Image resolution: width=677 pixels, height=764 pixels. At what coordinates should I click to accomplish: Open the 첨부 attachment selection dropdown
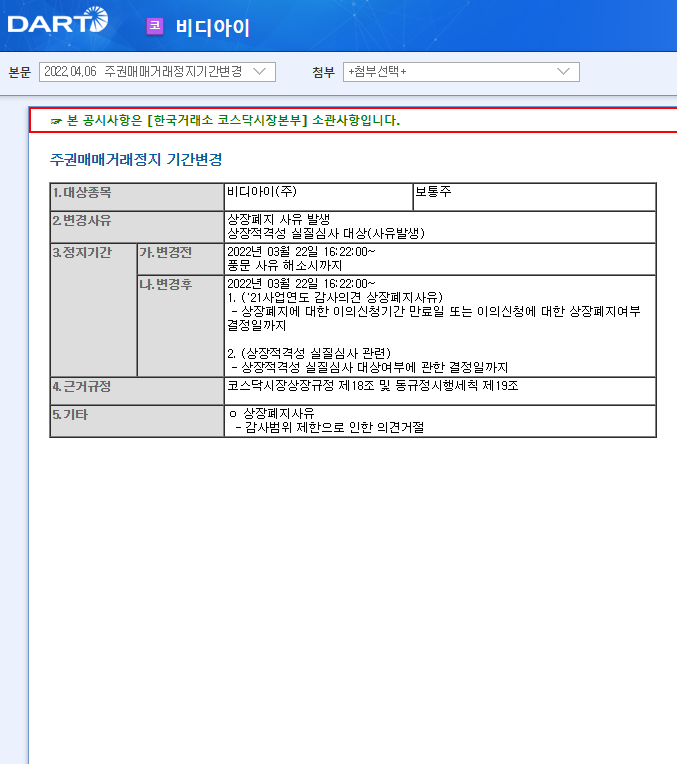pyautogui.click(x=461, y=72)
